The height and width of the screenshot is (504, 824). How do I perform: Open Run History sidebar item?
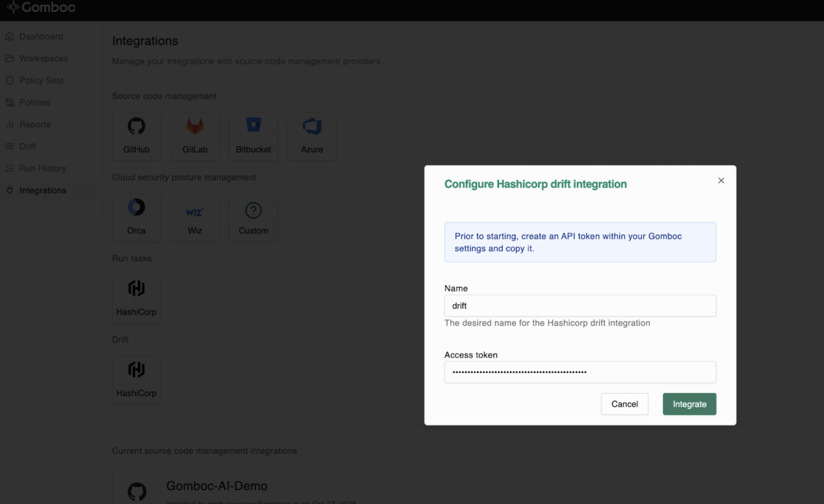[42, 168]
